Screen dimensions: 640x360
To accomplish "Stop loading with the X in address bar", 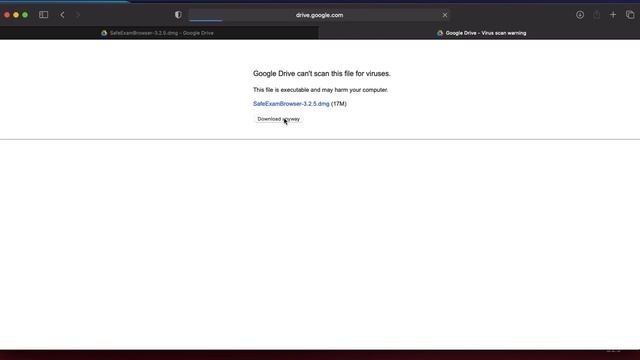I will click(x=445, y=15).
